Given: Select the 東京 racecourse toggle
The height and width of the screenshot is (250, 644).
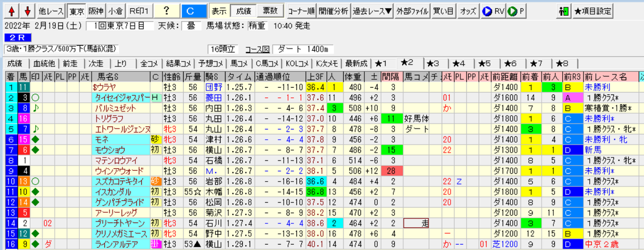Looking at the screenshot, I should click(x=77, y=10).
